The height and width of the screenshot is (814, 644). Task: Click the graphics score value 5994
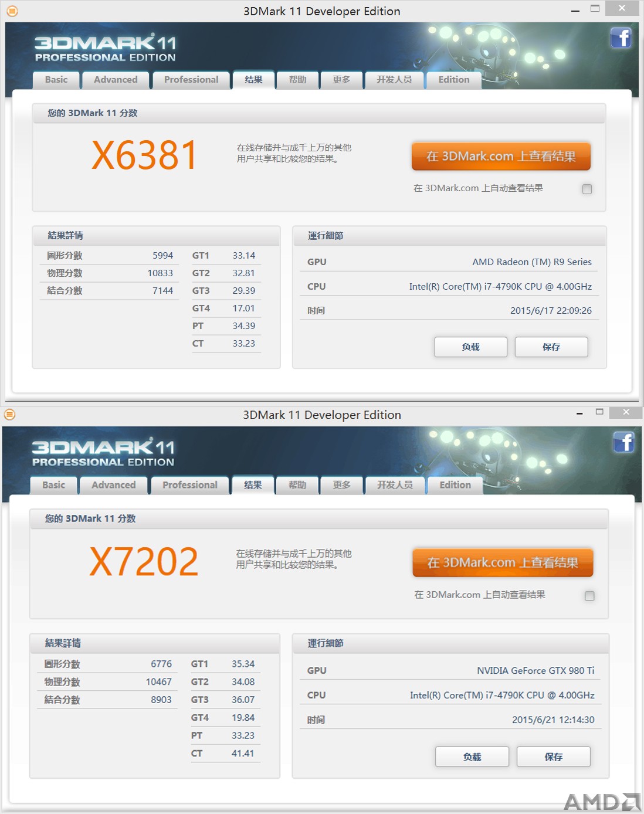coord(162,256)
